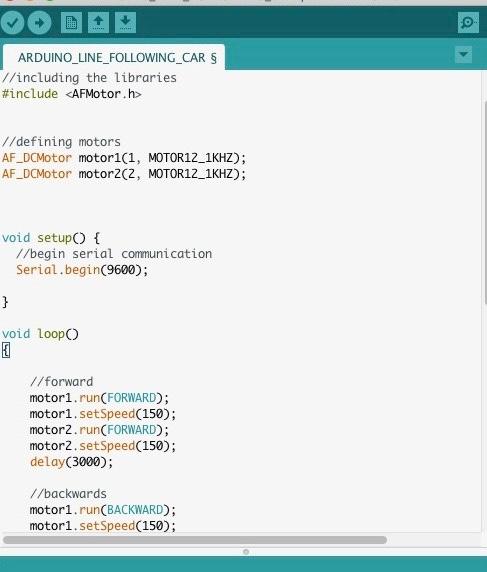The image size is (487, 572).
Task: Click the vertical scrollbar thumb
Action: (x=485, y=201)
